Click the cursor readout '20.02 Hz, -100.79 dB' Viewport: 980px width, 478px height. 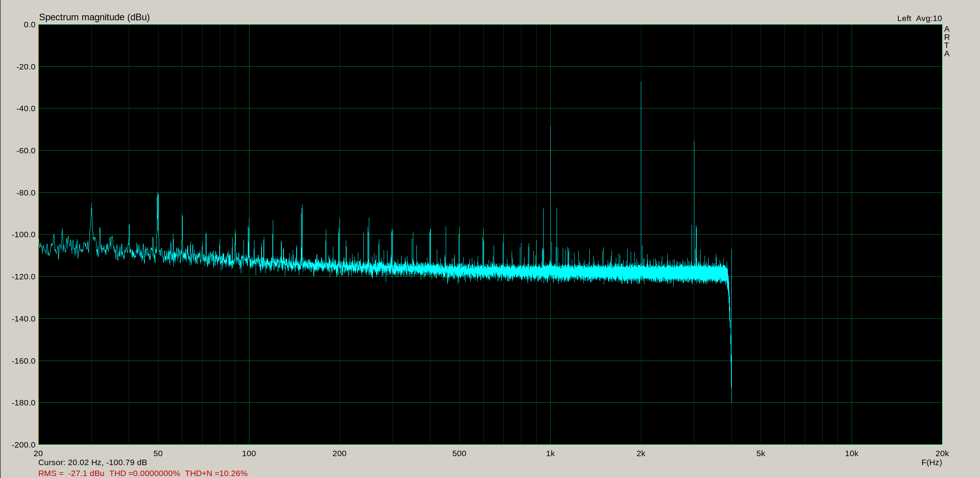[107, 462]
